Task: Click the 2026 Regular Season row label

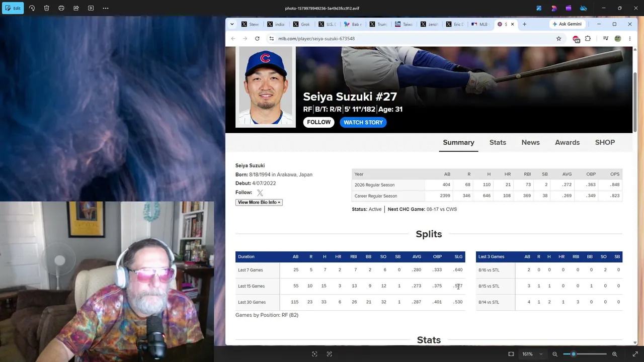Action: click(x=374, y=185)
